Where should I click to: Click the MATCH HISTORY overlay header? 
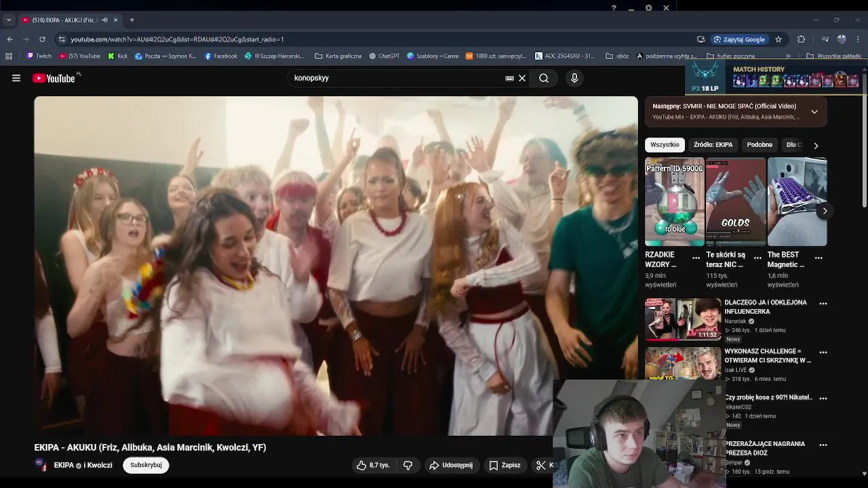point(759,69)
